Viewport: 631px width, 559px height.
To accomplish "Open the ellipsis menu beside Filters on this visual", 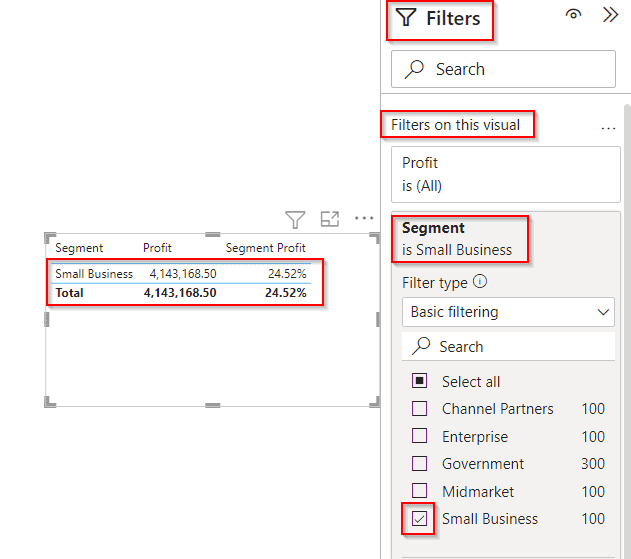I will pos(608,128).
